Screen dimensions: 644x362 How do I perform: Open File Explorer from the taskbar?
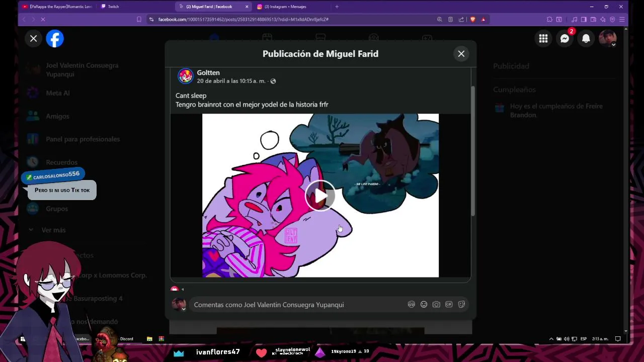[149, 339]
